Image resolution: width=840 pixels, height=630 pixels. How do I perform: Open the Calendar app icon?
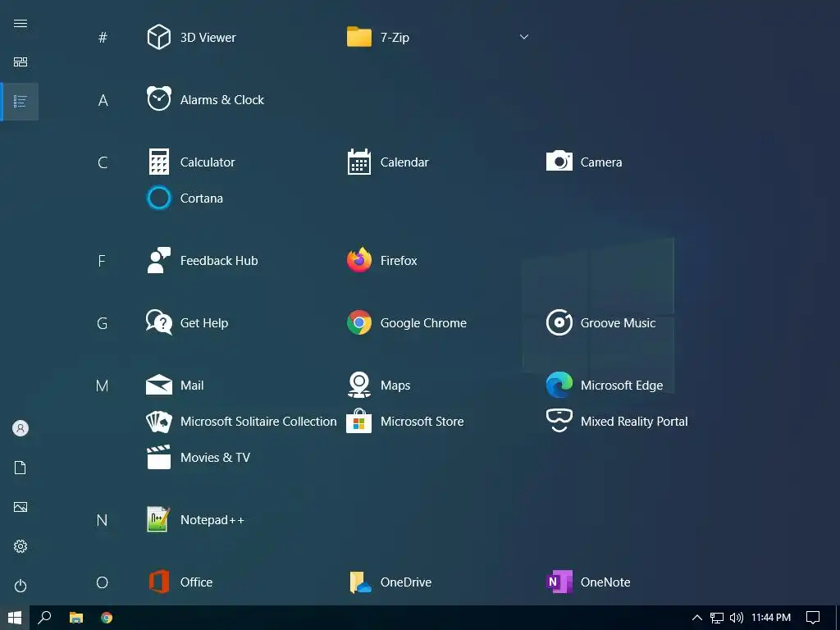tap(359, 162)
